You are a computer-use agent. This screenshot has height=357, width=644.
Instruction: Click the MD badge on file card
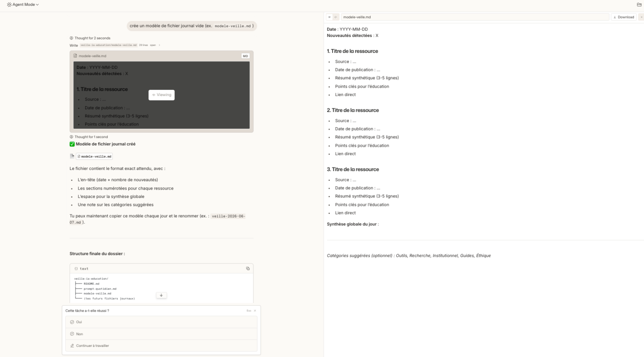[x=245, y=56]
